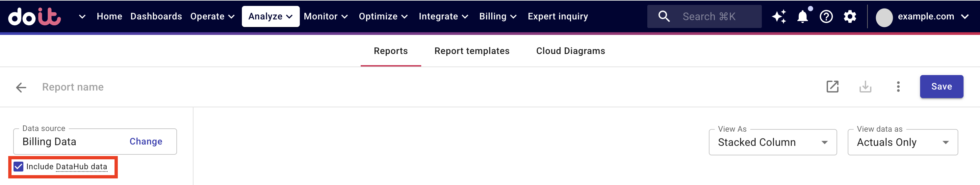
Task: Open the settings gear icon
Action: click(849, 16)
